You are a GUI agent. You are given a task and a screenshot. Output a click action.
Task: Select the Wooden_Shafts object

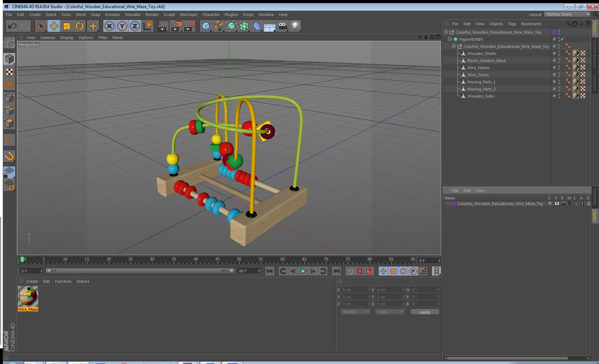[482, 54]
